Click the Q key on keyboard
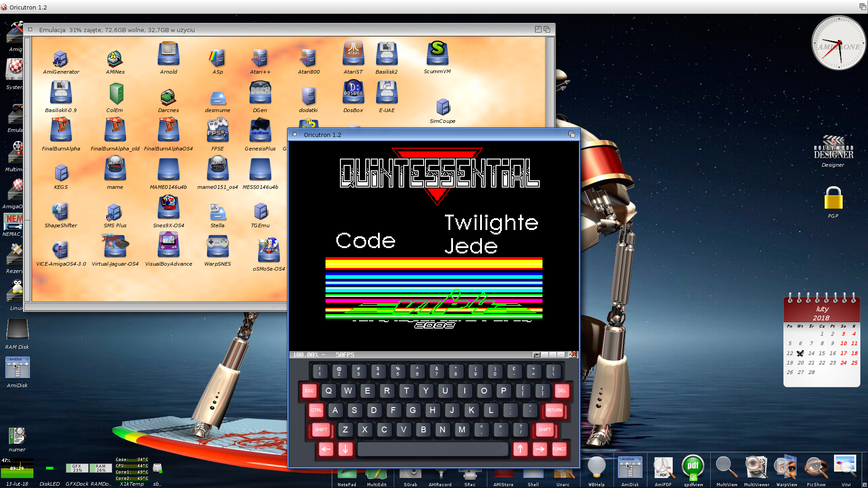This screenshot has height=488, width=868. (x=329, y=391)
